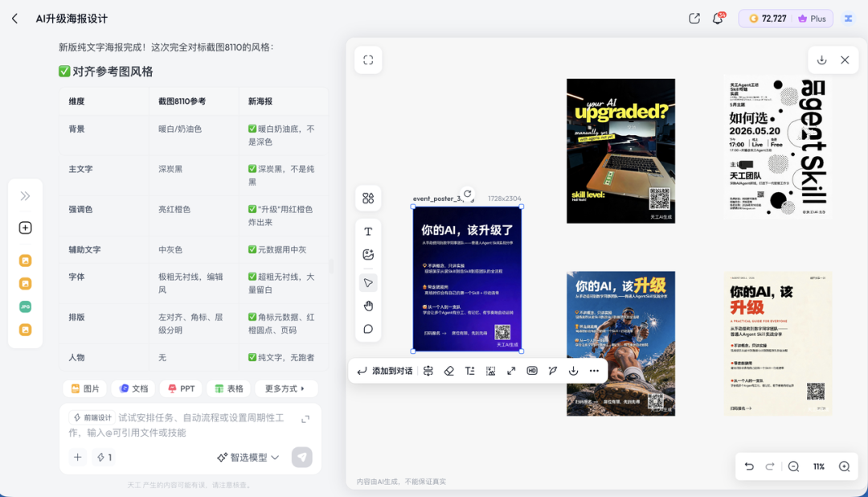Click the expand image icon in toolbar

[511, 371]
